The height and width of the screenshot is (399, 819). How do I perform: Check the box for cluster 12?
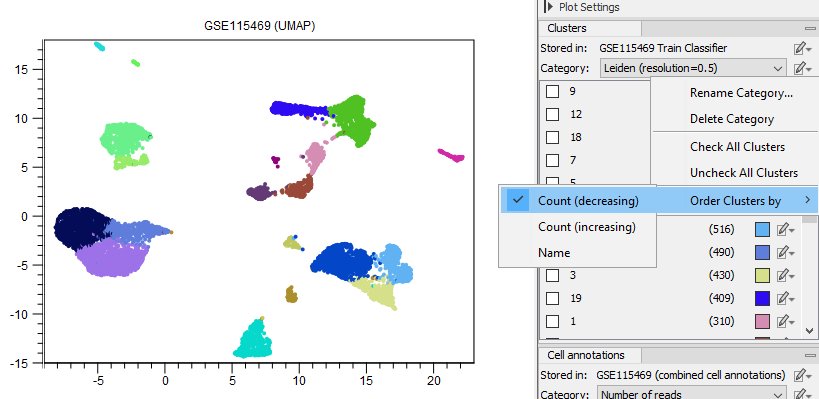pos(552,114)
